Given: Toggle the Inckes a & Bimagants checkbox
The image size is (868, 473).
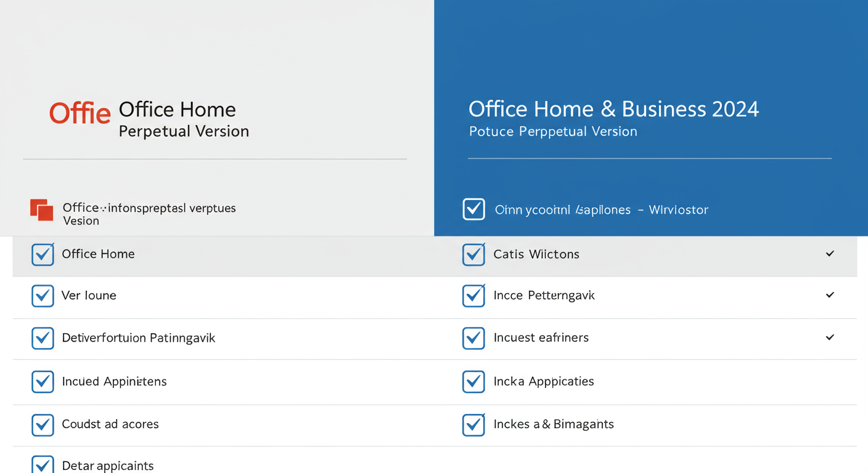Looking at the screenshot, I should (473, 424).
